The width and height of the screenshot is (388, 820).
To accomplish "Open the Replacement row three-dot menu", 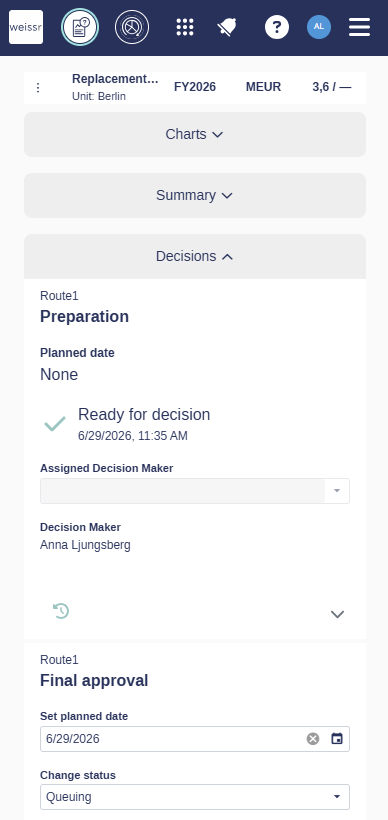I will 38,88.
